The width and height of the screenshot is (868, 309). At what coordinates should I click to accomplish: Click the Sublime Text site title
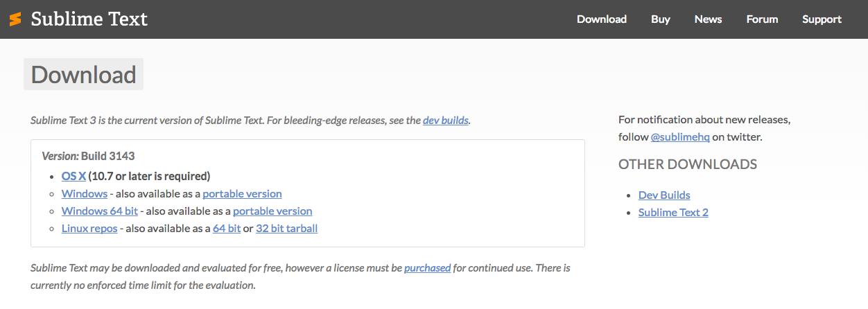click(x=89, y=19)
